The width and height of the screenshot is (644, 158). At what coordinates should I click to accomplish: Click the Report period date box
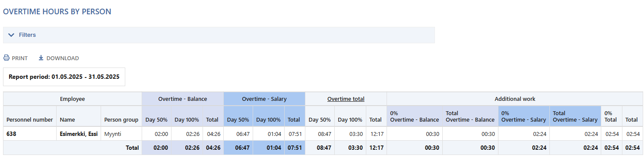(64, 77)
